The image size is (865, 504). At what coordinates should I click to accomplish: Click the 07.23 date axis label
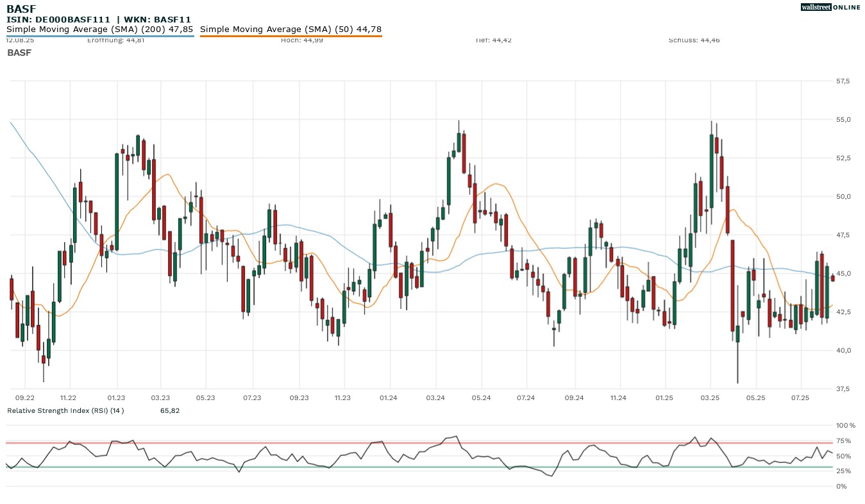tap(252, 398)
